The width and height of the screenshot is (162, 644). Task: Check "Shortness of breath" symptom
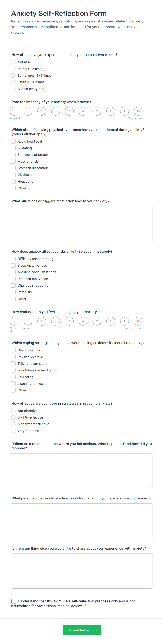coord(13,154)
